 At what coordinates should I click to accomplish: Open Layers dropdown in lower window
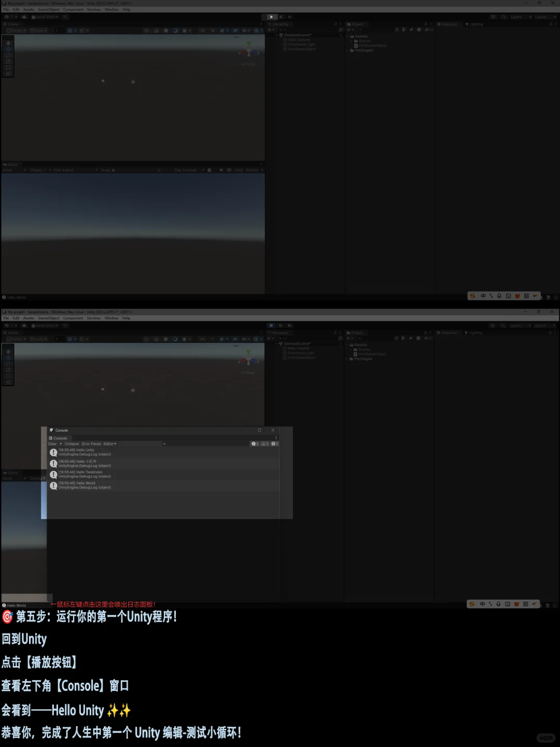click(x=520, y=326)
